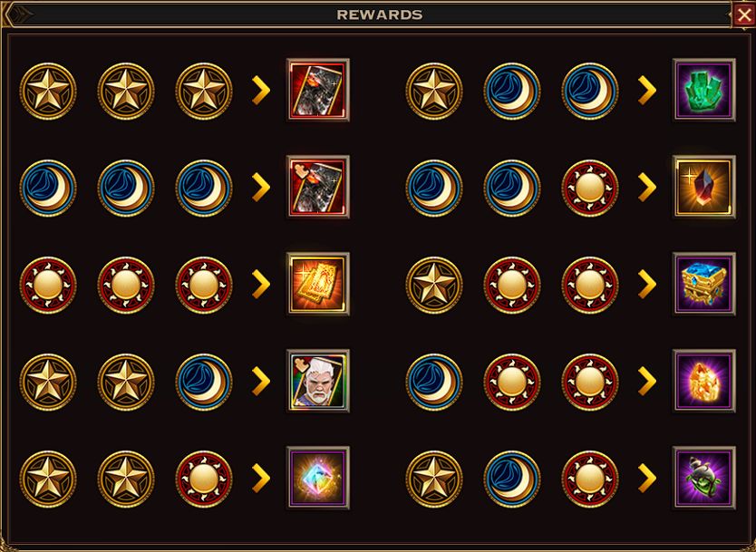
Task: Select the green goblin potion flask reward
Action: 704,478
